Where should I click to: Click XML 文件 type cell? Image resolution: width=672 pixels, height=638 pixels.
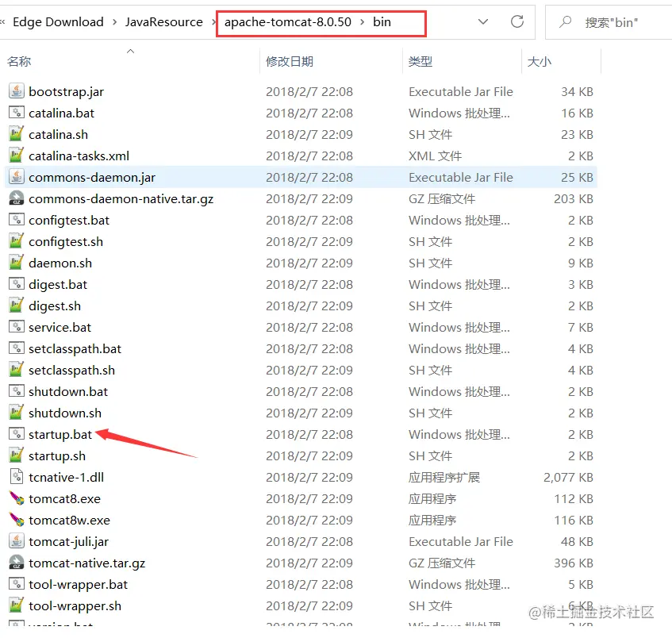[x=435, y=156]
